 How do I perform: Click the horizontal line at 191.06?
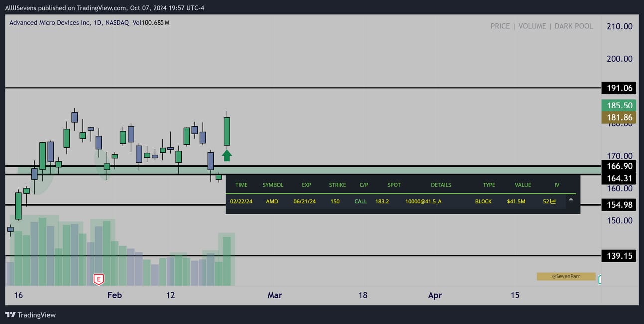click(x=303, y=88)
